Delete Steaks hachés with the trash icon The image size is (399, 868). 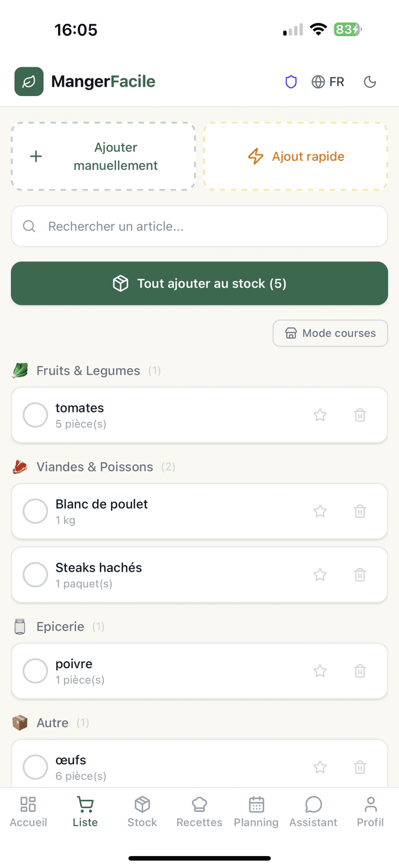point(360,574)
